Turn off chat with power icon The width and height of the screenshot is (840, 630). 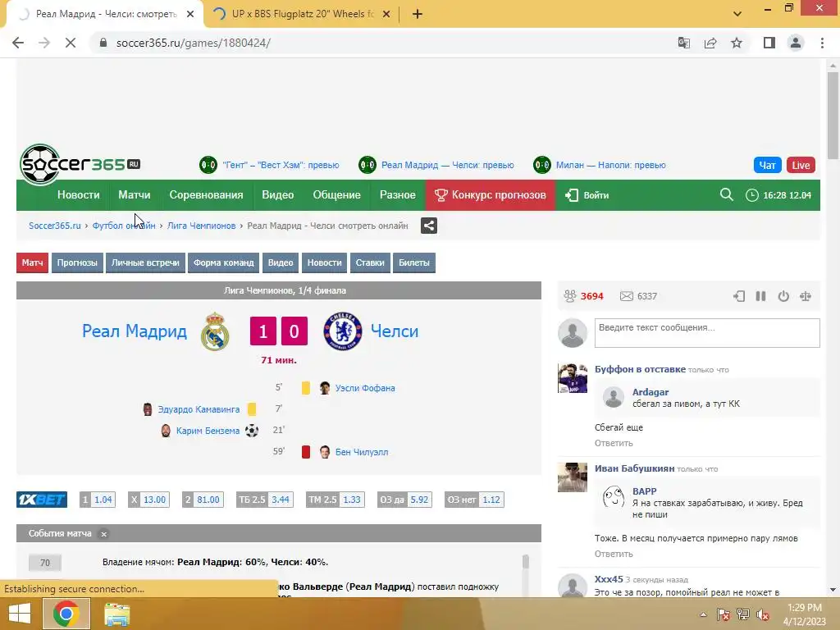point(783,296)
